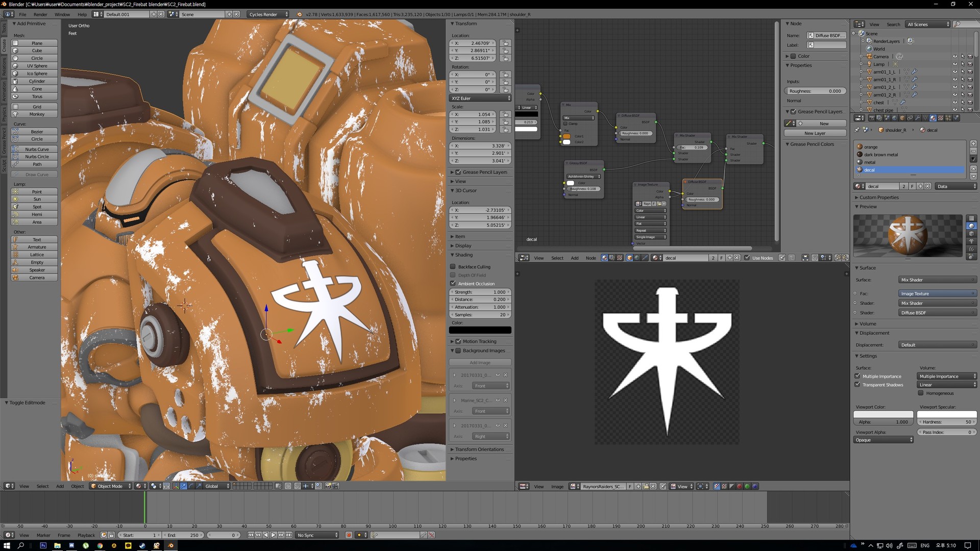This screenshot has height=551, width=980.
Task: Toggle visibility eye of Camera in outliner
Action: click(x=955, y=57)
